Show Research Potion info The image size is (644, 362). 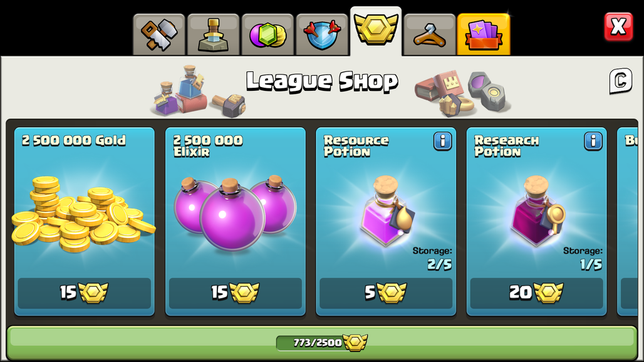click(593, 141)
